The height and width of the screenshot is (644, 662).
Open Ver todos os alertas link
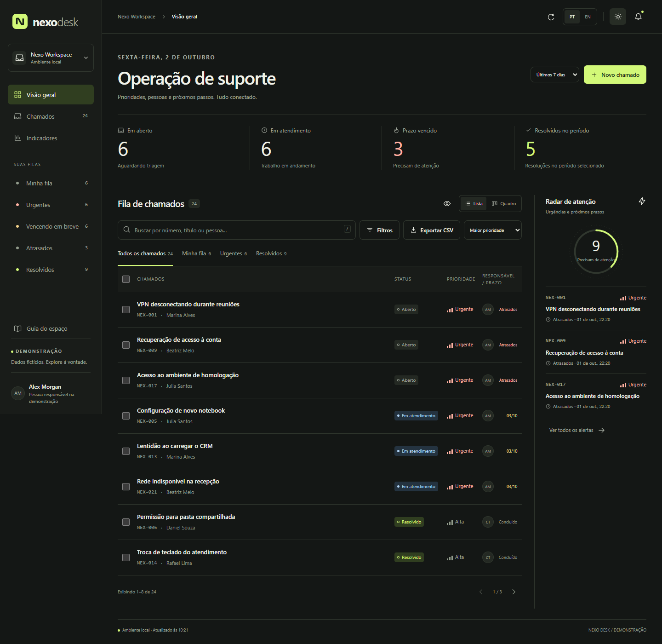577,430
